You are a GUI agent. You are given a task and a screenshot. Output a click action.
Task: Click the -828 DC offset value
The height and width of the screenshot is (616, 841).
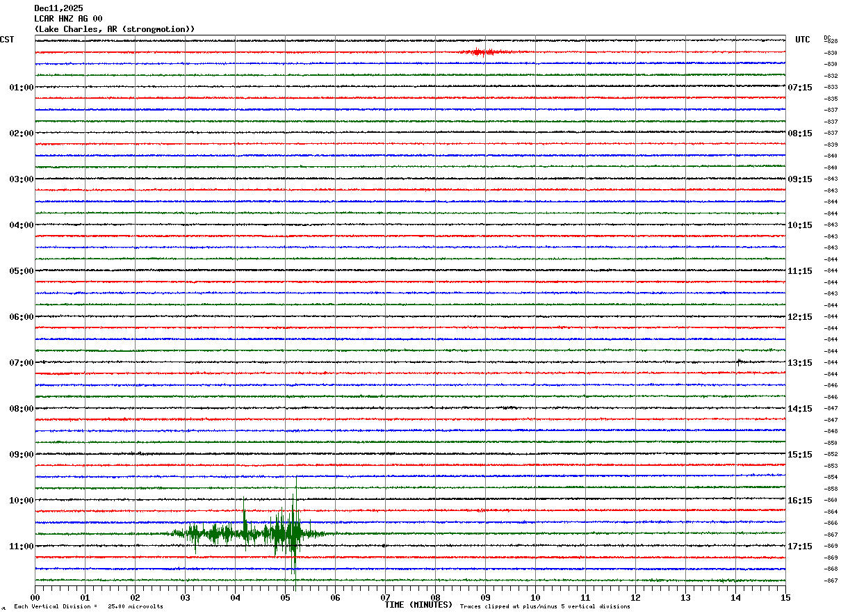(x=831, y=42)
